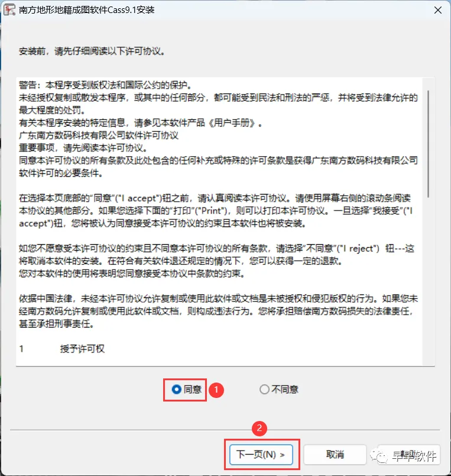Click the red circle marker numbered 2

click(259, 428)
